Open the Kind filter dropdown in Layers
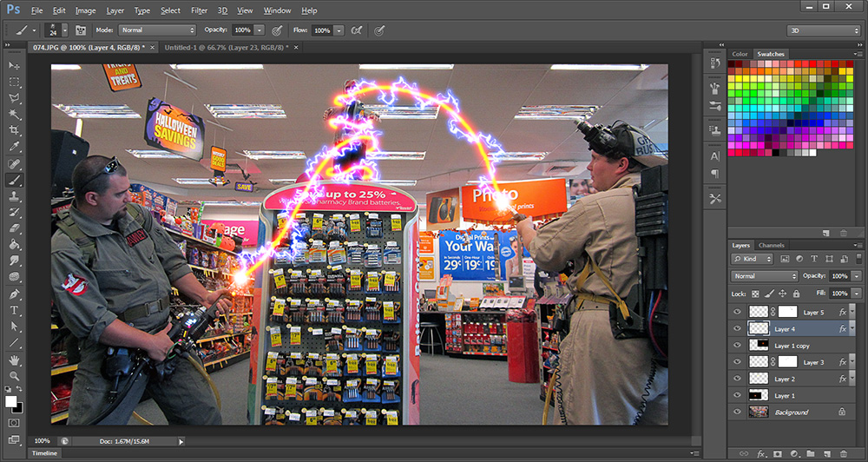Screen dimensions: 868x462 point(752,259)
